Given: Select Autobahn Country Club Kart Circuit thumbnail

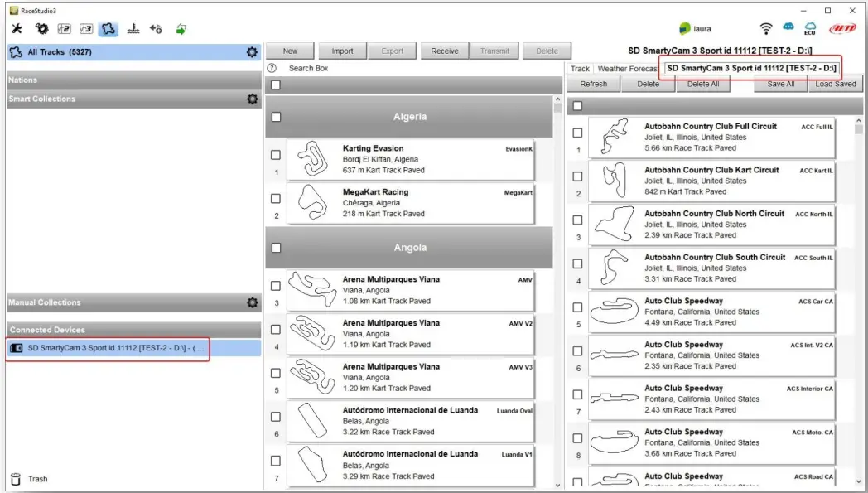Looking at the screenshot, I should (615, 181).
